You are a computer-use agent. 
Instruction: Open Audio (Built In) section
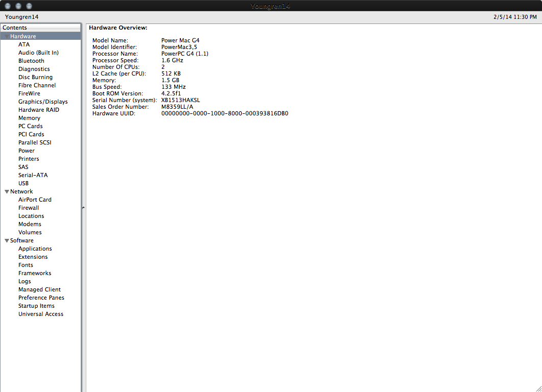[x=38, y=53]
